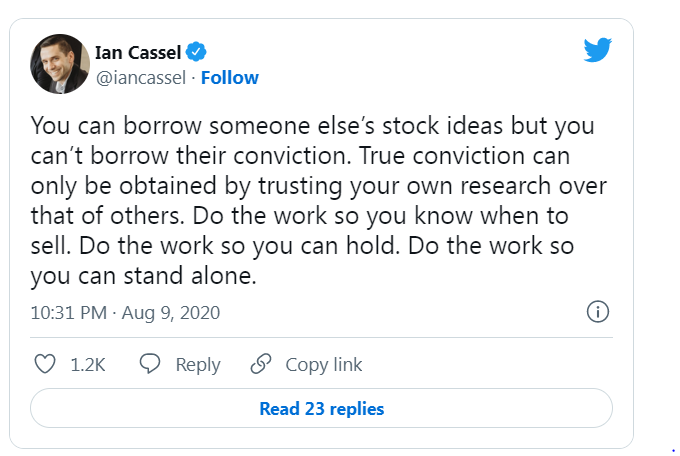
Task: Click the line starting 'only be obtained by trusting'
Action: (318, 188)
